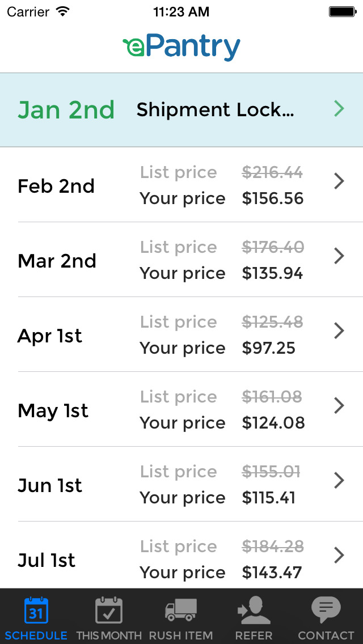The image size is (363, 644).
Task: Expand the Mar 2nd shipment chevron
Action: (339, 256)
